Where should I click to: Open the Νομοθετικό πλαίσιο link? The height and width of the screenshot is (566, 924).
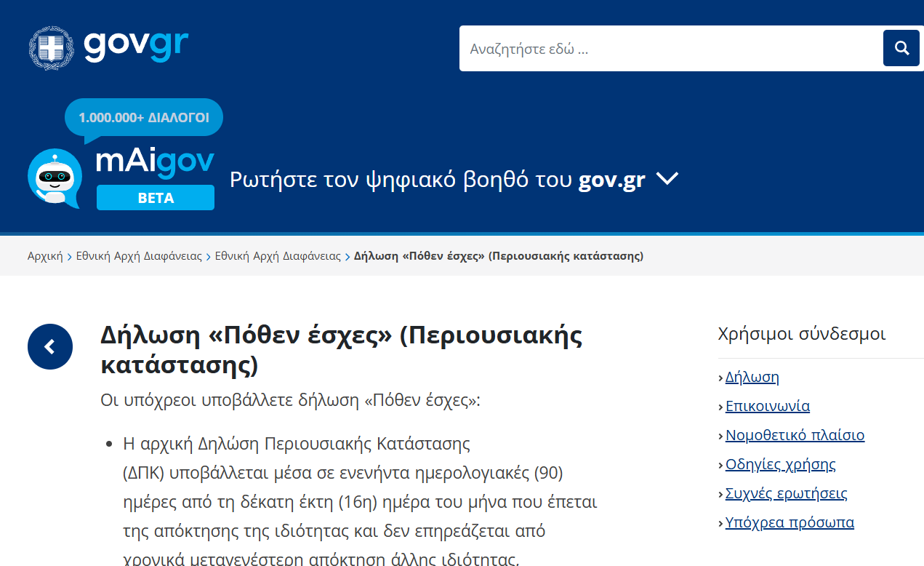[x=795, y=435]
